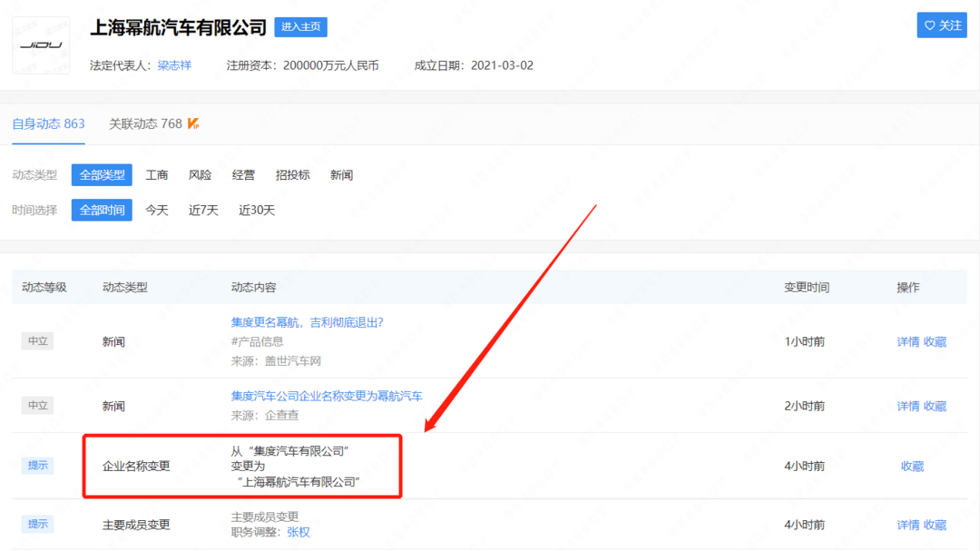Select 全部时间 time filter

[102, 211]
